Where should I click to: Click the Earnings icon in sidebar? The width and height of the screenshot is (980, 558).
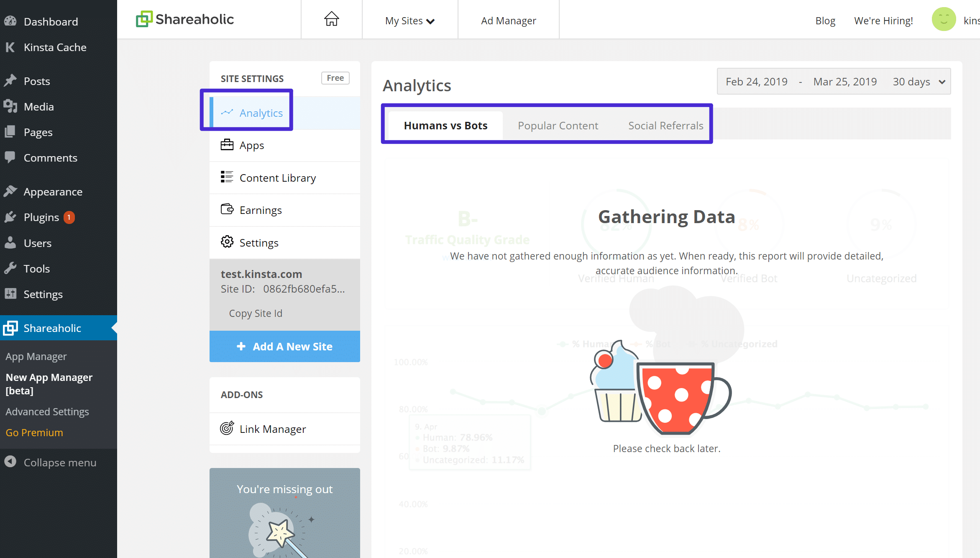[x=227, y=210]
